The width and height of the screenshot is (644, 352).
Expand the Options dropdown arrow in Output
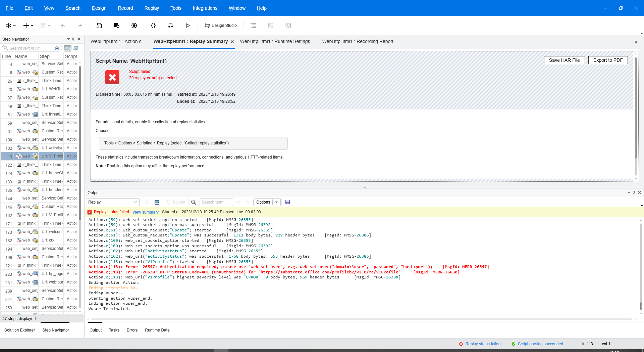pyautogui.click(x=276, y=202)
